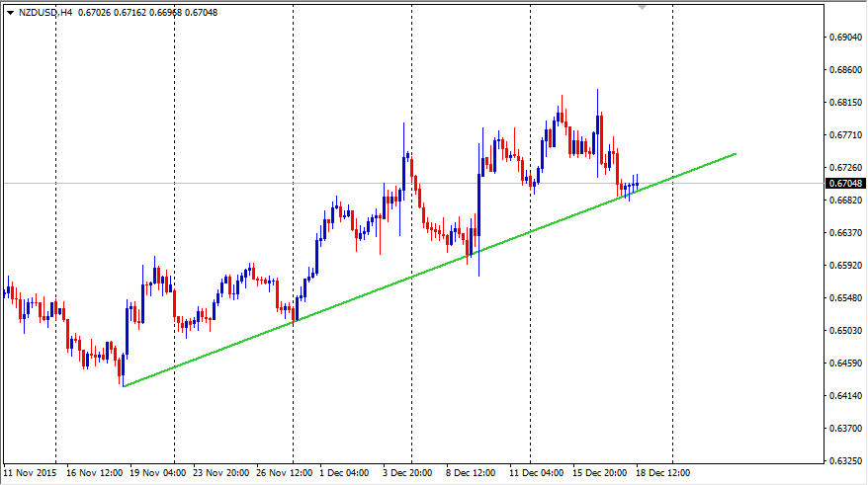Click the 0.65030 price axis label
Viewport: 868px width, 485px height.
846,331
